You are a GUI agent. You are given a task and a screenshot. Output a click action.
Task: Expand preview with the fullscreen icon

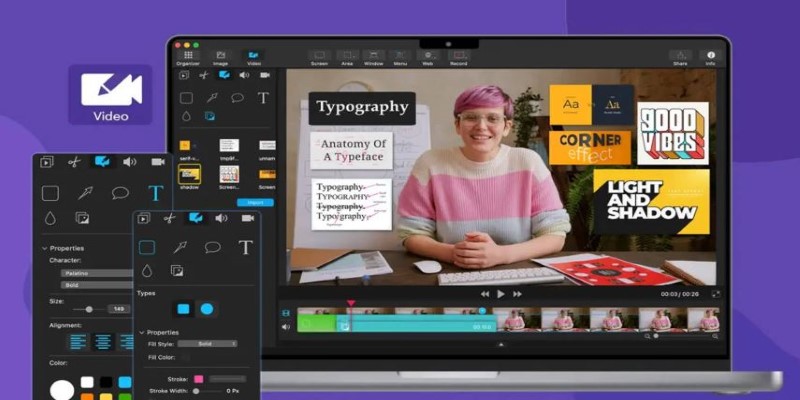click(x=716, y=294)
